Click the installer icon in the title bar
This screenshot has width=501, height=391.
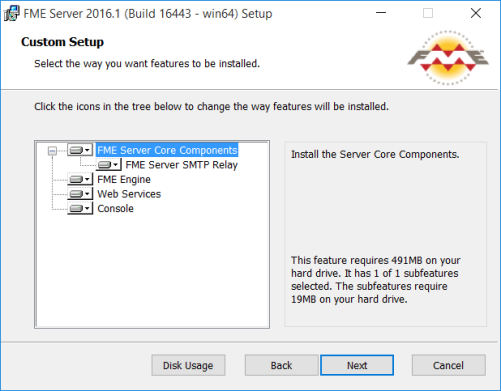click(12, 14)
